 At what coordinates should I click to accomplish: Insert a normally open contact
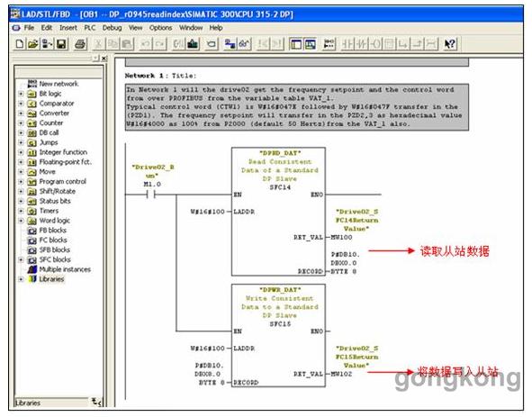pyautogui.click(x=347, y=44)
